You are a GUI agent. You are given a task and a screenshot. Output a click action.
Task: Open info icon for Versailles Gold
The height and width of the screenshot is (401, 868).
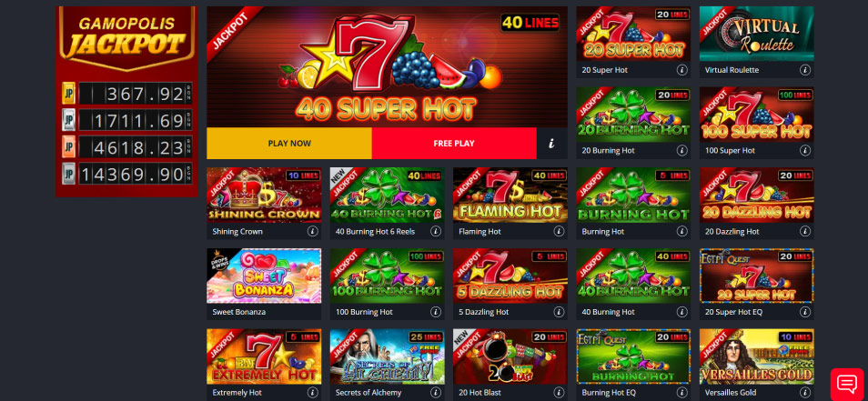pyautogui.click(x=805, y=393)
